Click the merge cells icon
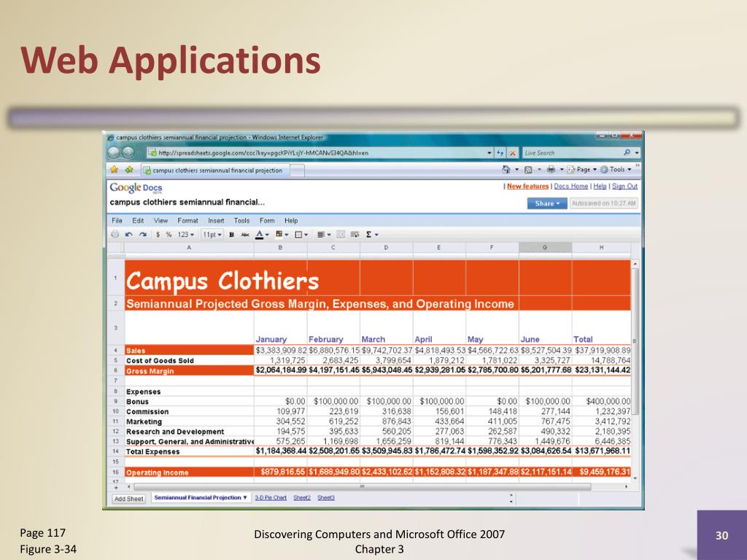This screenshot has height=560, width=747. click(341, 234)
